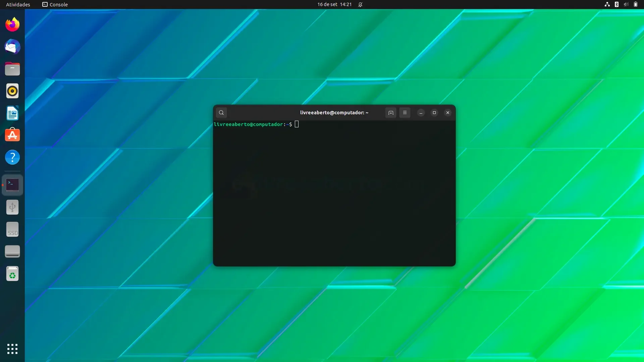The width and height of the screenshot is (644, 362).
Task: Close the terminal window
Action: pyautogui.click(x=448, y=113)
